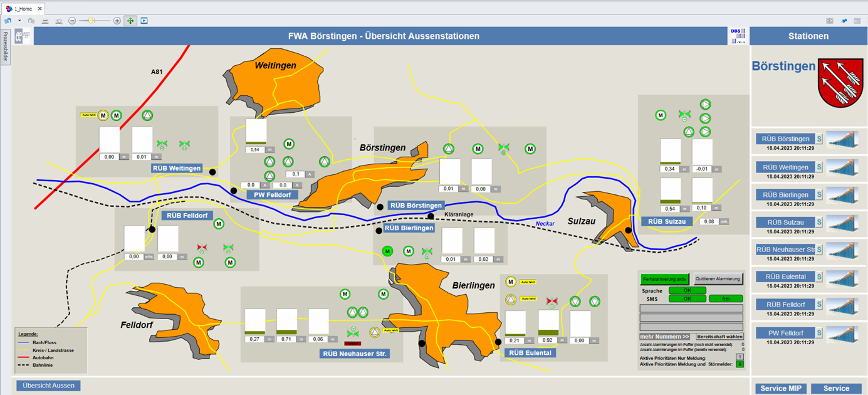Click the zoom in plus icon

pos(117,21)
